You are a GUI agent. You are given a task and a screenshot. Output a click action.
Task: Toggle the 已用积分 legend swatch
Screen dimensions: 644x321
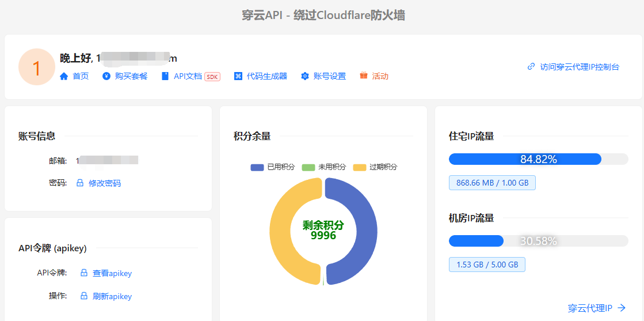[257, 167]
